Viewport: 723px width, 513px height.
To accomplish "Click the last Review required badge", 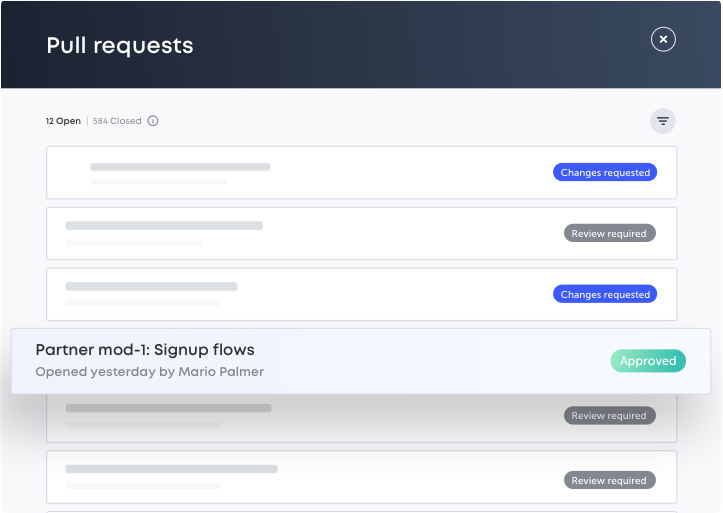I will click(x=610, y=480).
